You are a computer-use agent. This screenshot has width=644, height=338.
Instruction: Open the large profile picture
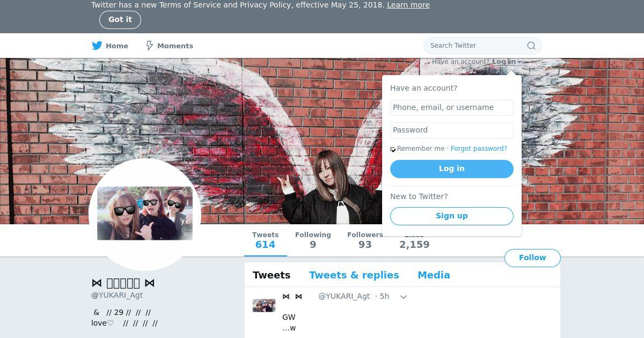pos(145,214)
